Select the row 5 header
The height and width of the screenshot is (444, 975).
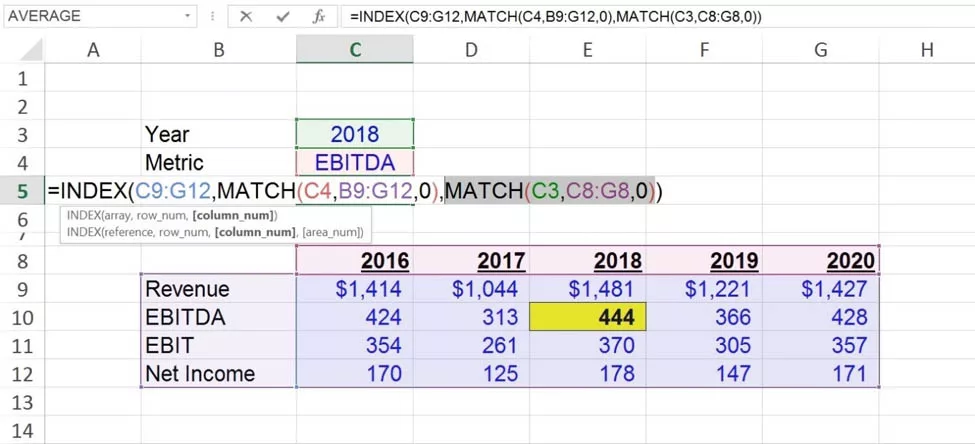22,191
